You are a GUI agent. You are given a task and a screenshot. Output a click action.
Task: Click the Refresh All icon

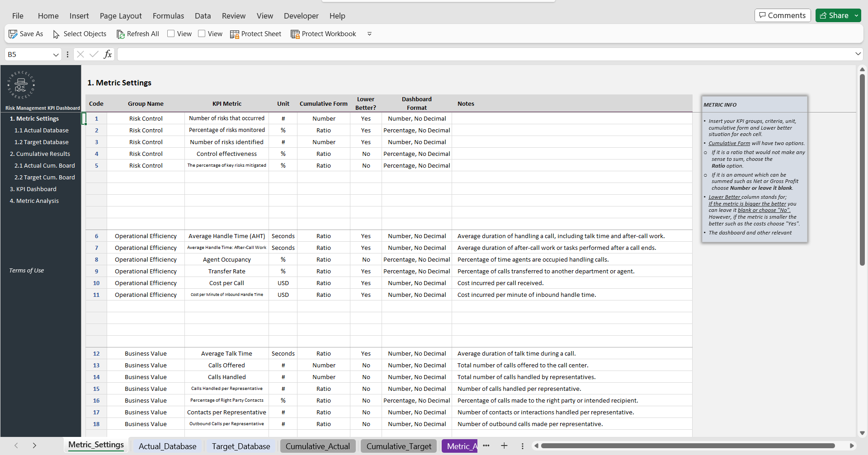click(x=120, y=34)
